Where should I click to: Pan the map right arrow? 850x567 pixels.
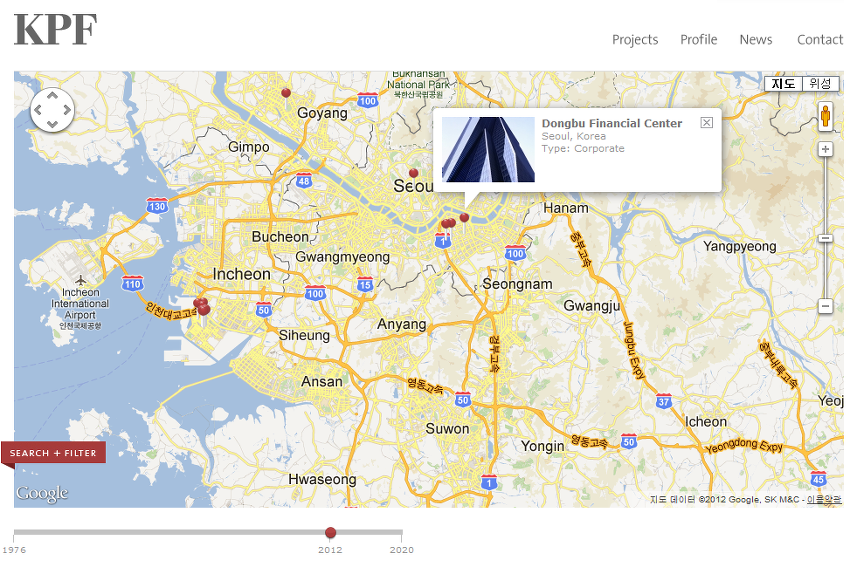click(67, 110)
